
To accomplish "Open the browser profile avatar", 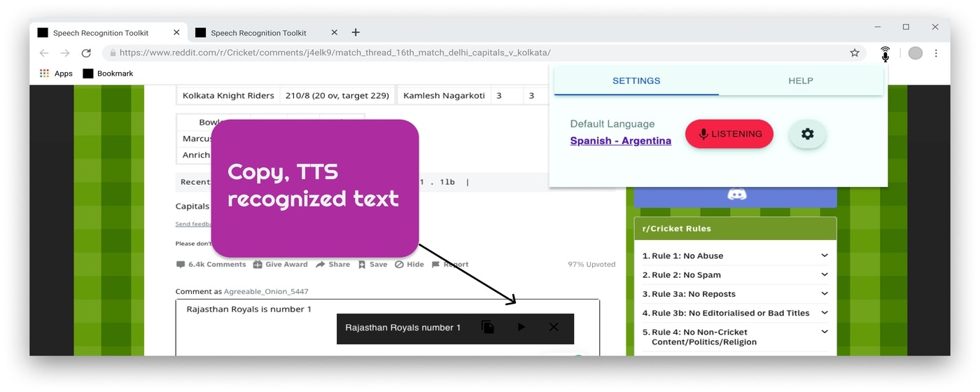I will point(916,53).
